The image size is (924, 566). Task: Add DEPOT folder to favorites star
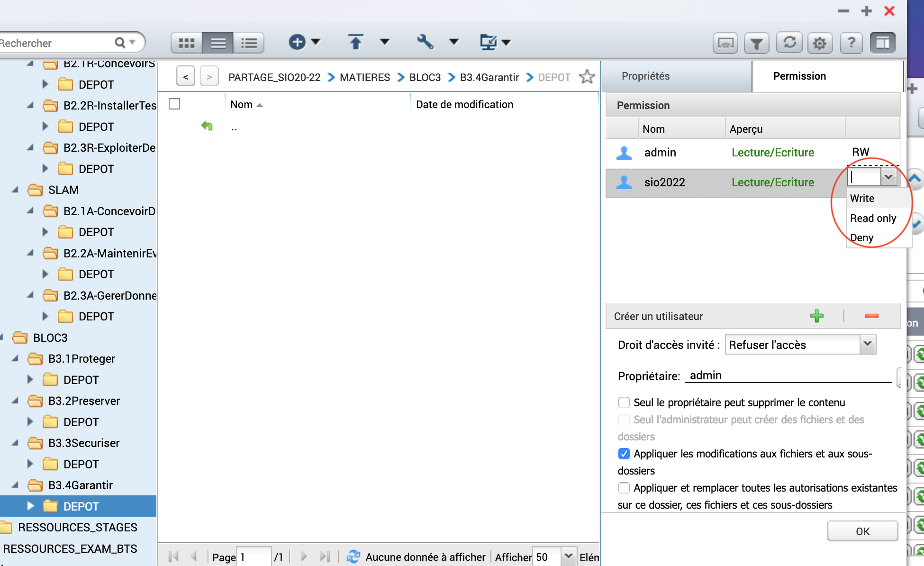click(x=587, y=77)
